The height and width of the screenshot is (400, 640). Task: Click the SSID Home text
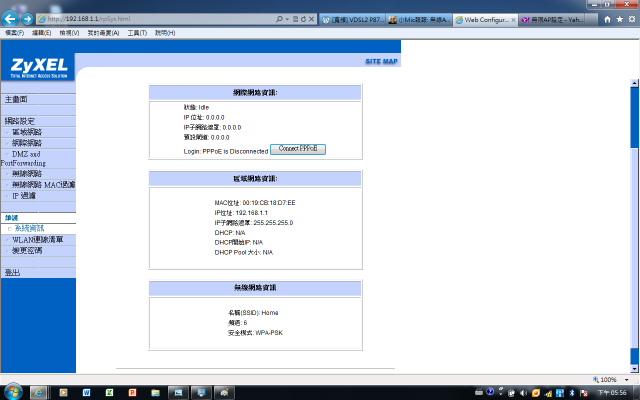(x=270, y=313)
